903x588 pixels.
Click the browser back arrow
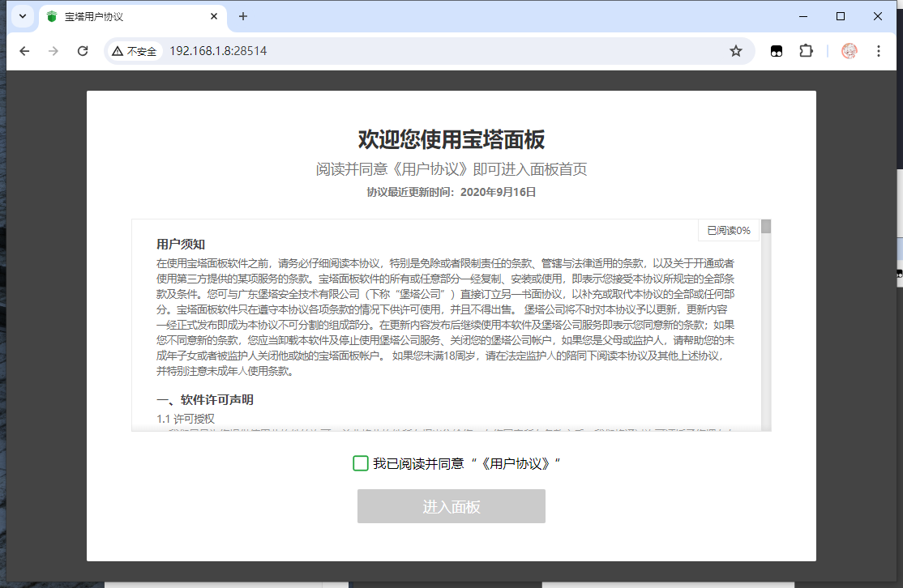click(x=24, y=51)
